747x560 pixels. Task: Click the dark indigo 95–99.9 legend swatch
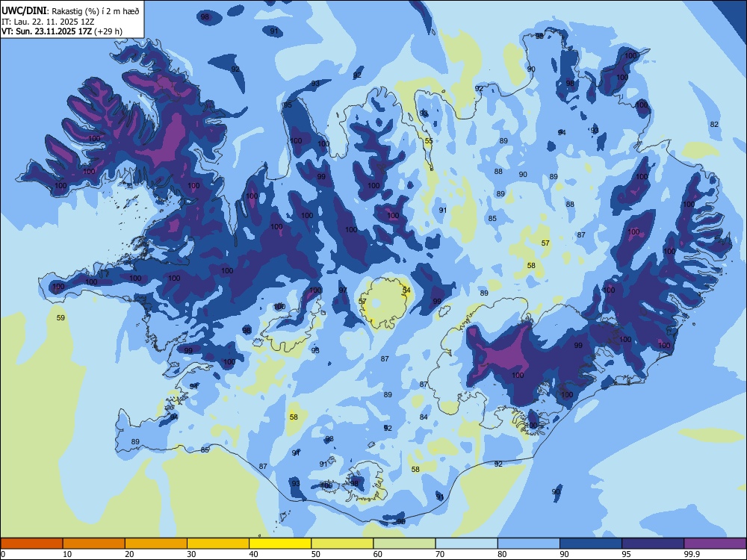tap(653, 544)
